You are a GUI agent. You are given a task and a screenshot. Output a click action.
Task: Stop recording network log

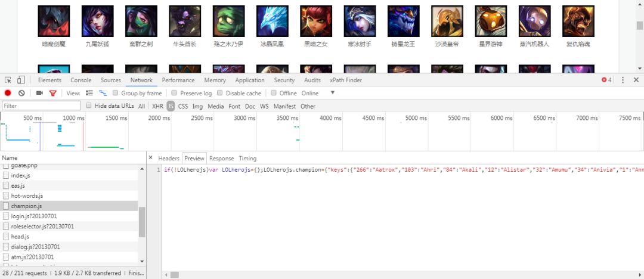coord(8,93)
